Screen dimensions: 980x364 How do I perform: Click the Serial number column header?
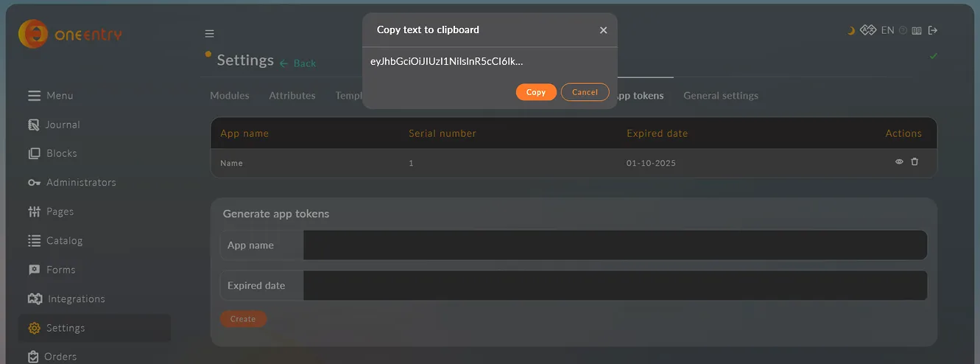coord(443,133)
